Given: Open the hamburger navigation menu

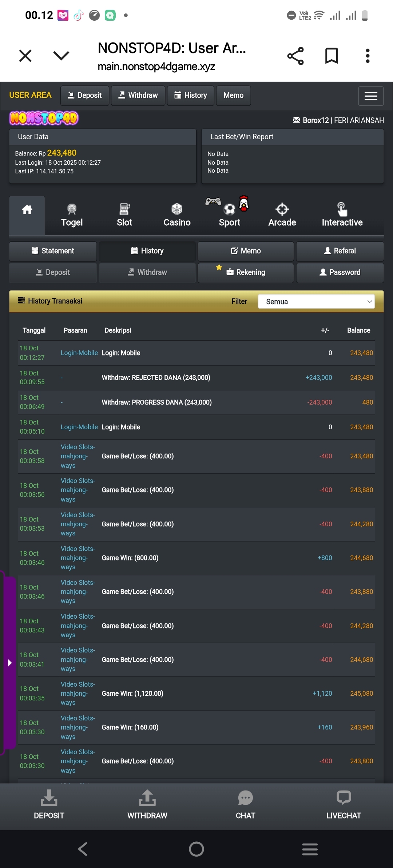Looking at the screenshot, I should coord(370,96).
